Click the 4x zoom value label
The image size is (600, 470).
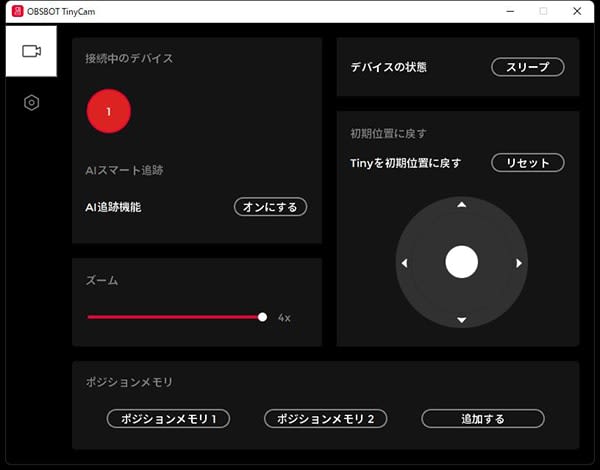pos(284,318)
